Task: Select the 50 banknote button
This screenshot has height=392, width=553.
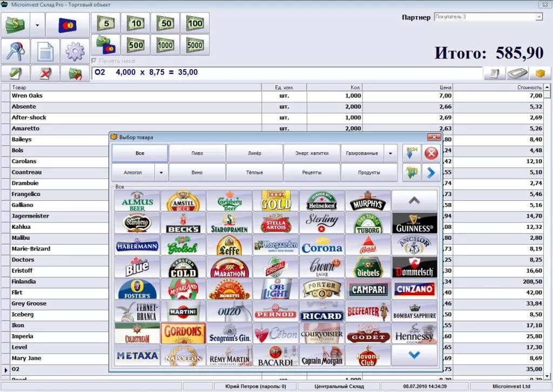Action: [165, 23]
